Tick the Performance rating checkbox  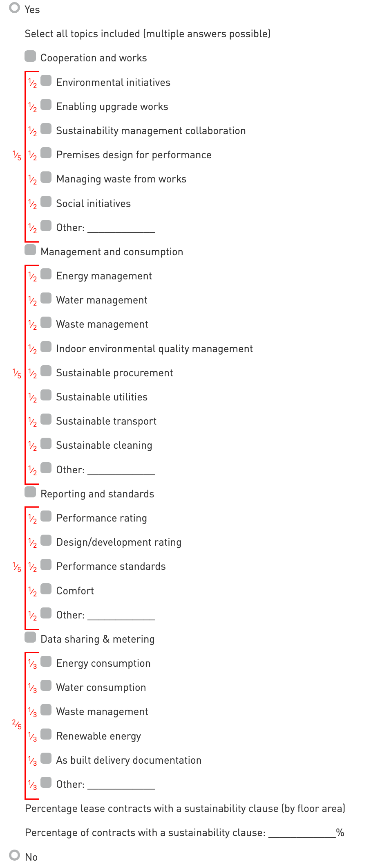[46, 516]
